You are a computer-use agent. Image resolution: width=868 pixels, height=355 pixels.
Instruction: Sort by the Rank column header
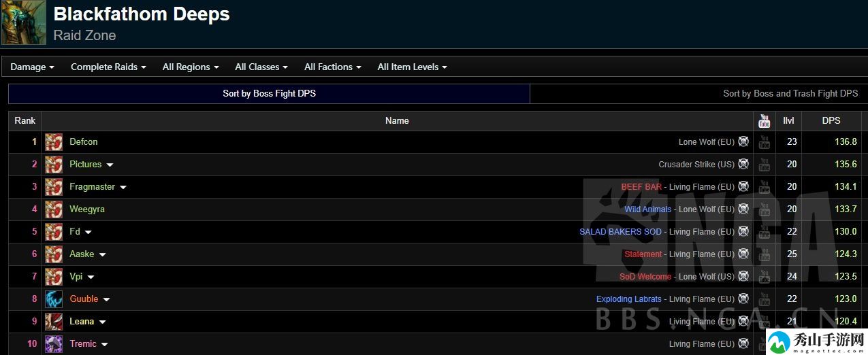pyautogui.click(x=25, y=121)
